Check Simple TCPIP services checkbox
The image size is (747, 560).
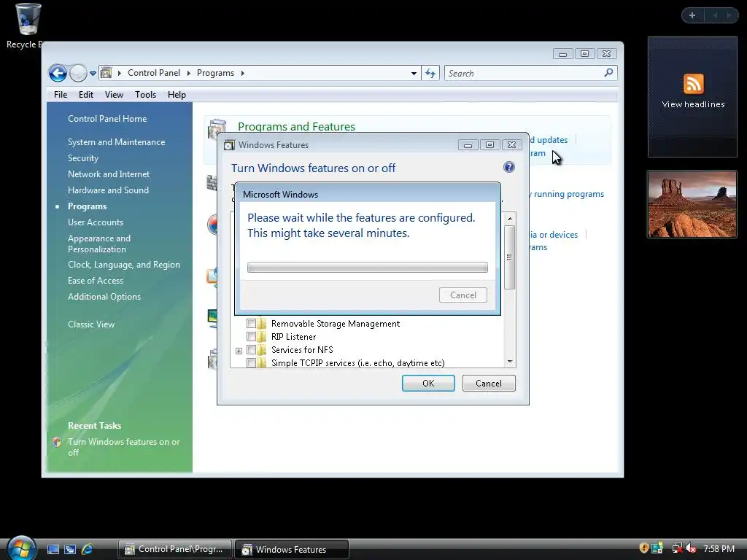point(251,363)
